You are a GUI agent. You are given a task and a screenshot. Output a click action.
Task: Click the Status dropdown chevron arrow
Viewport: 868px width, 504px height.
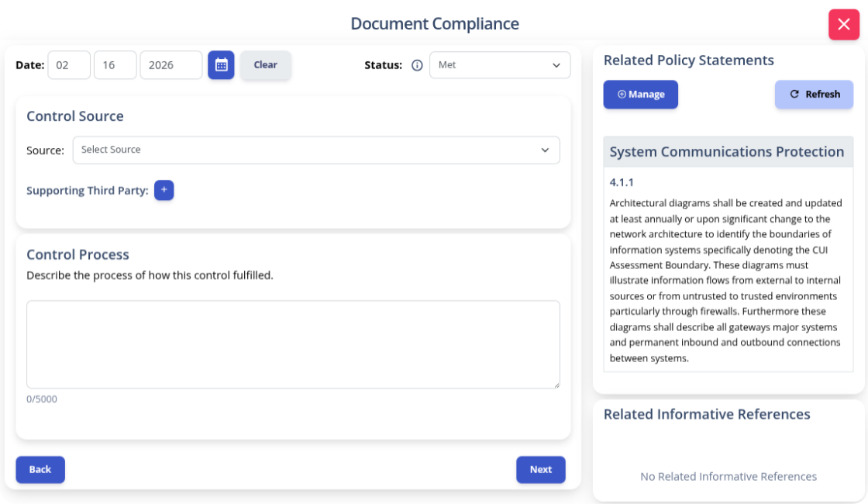click(x=556, y=65)
